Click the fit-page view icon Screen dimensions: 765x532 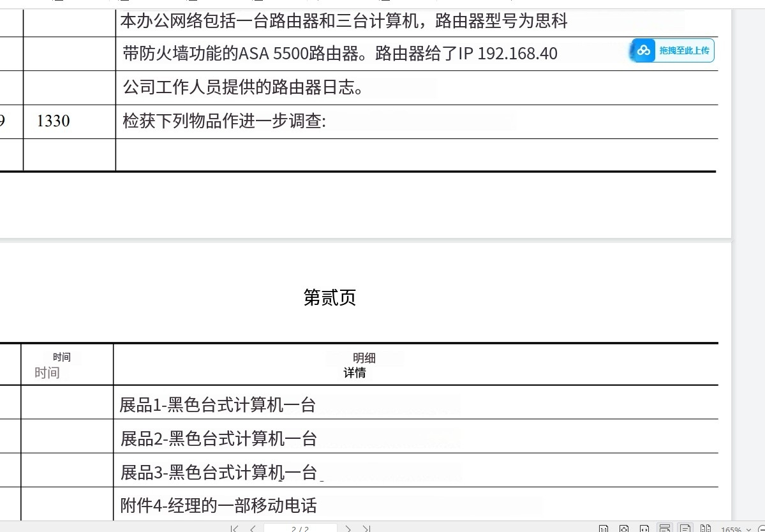pos(624,529)
